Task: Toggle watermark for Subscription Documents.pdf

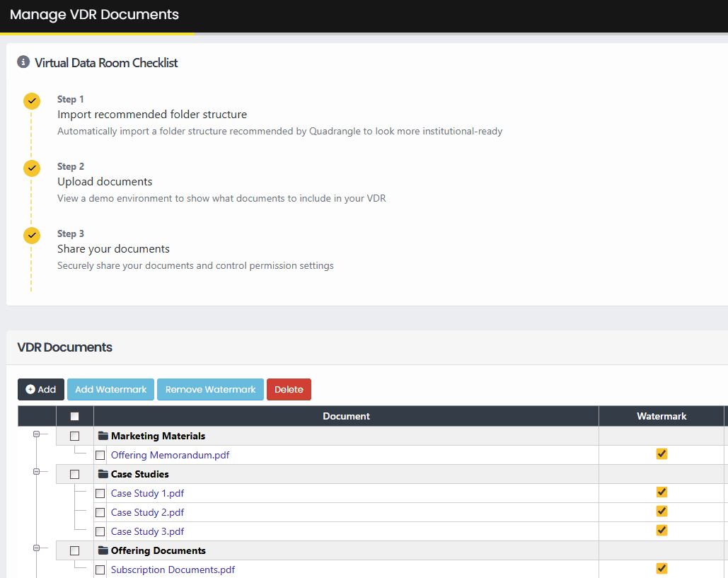Action: pos(661,568)
